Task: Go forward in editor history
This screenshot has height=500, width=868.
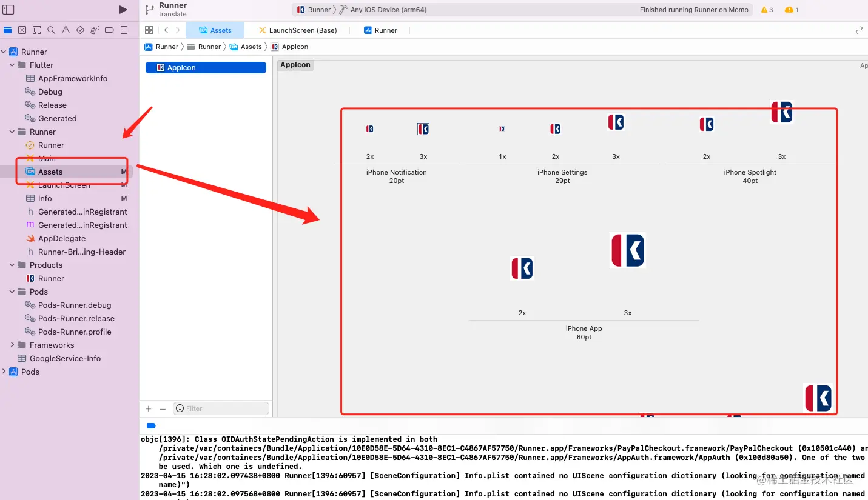Action: 177,30
